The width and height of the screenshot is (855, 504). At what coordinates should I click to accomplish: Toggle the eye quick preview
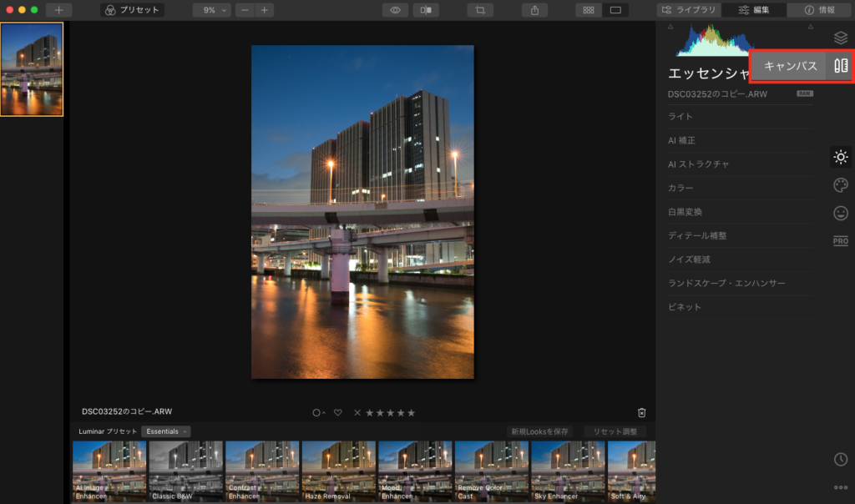click(395, 10)
